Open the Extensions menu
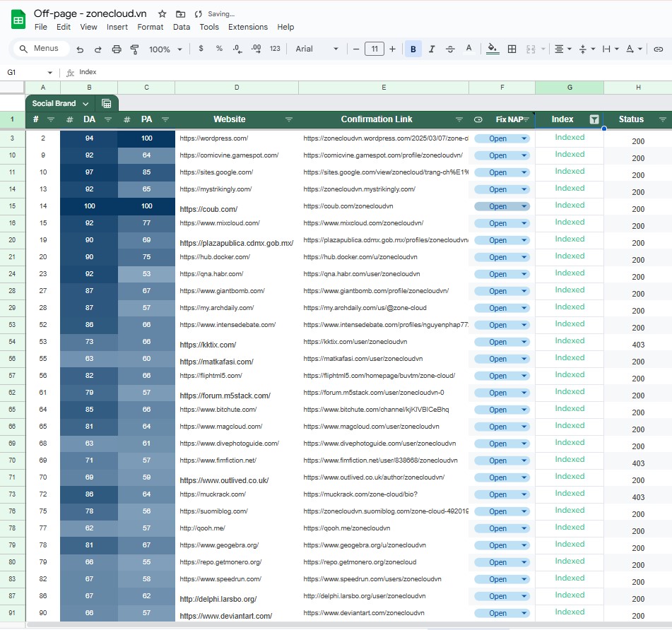The image size is (672, 630). coord(248,27)
